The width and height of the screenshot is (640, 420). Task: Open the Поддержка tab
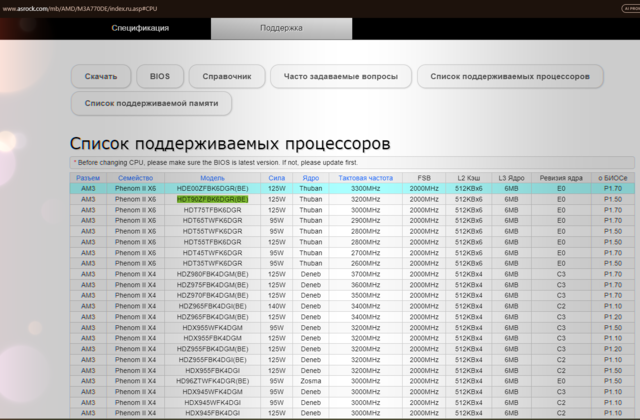point(281,28)
